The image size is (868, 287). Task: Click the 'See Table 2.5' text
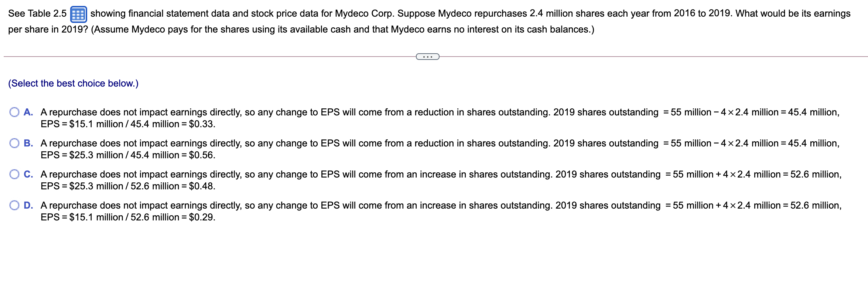[37, 14]
